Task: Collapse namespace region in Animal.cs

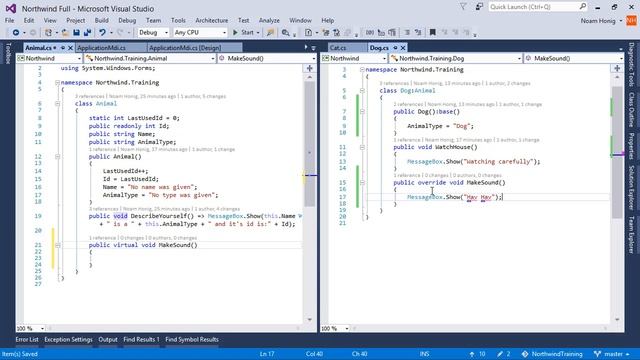Action: (58, 82)
